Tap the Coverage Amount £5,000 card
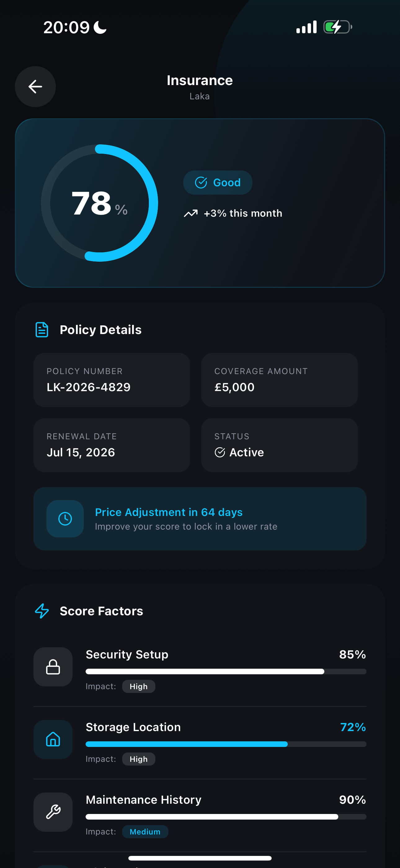The image size is (400, 868). (279, 380)
